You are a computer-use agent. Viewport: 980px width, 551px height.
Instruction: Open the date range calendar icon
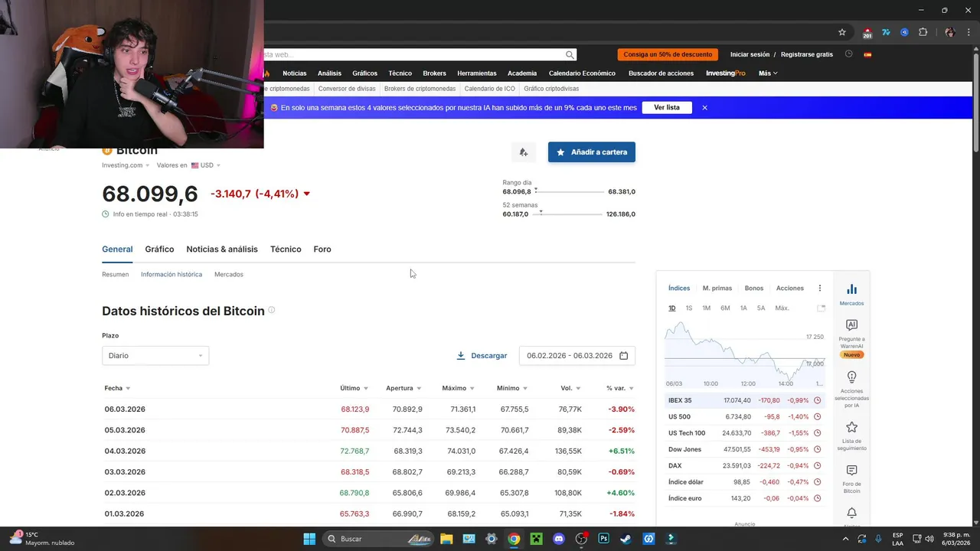click(x=623, y=355)
